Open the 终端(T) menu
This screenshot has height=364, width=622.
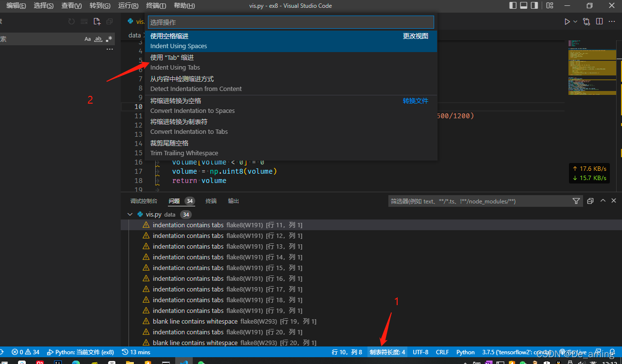pos(156,6)
